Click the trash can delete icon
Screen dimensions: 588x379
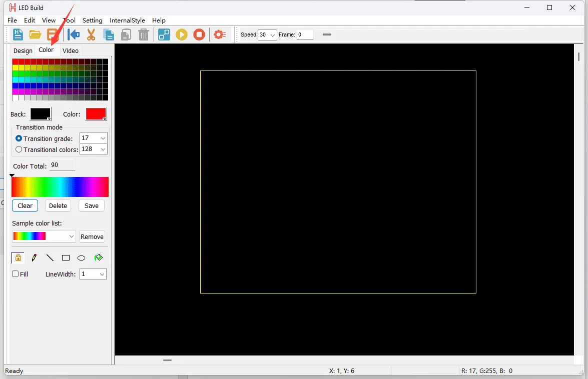click(x=144, y=34)
